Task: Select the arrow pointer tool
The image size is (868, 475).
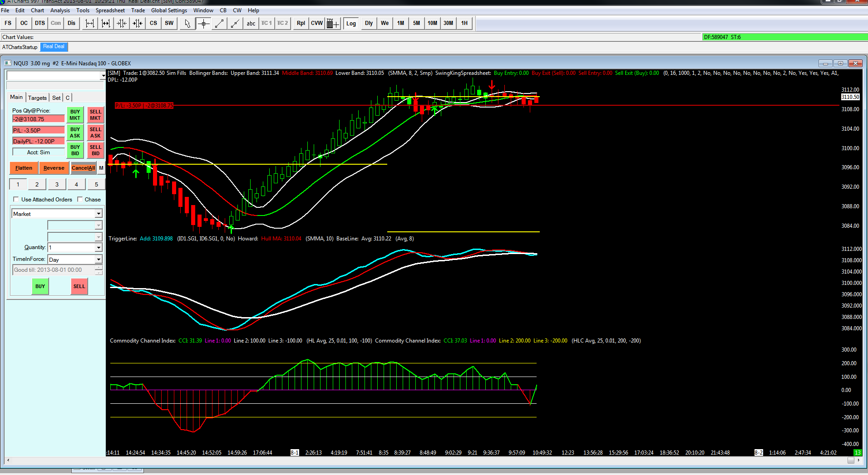Action: tap(187, 24)
